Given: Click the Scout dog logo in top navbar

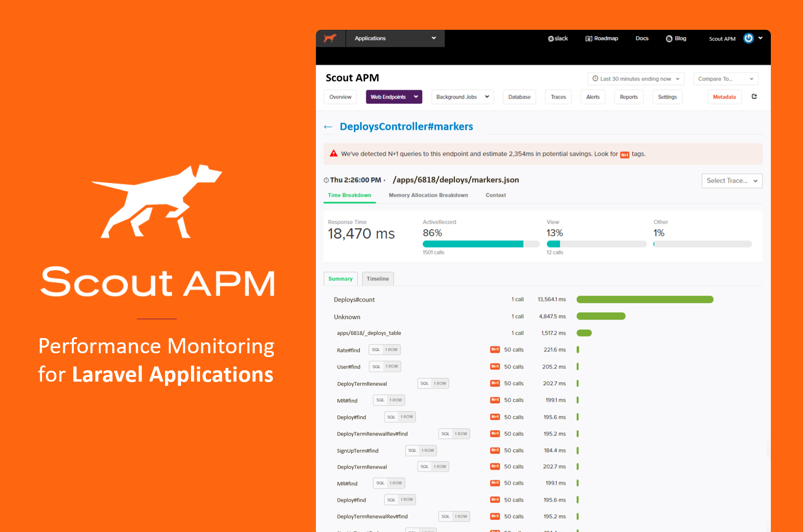Looking at the screenshot, I should [x=330, y=38].
